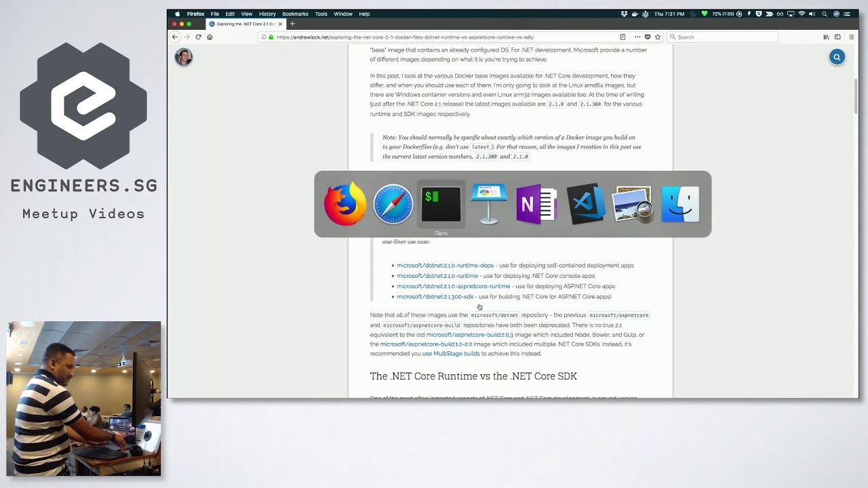Open a new tab with plus button
The width and height of the screenshot is (868, 488).
(x=292, y=24)
